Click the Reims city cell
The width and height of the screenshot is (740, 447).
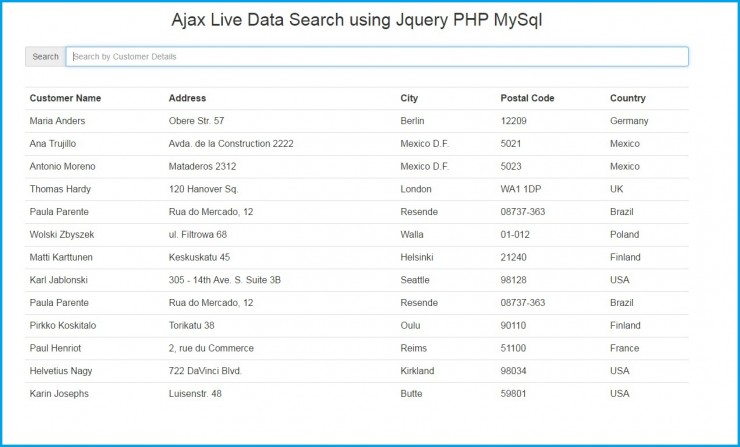pos(413,348)
